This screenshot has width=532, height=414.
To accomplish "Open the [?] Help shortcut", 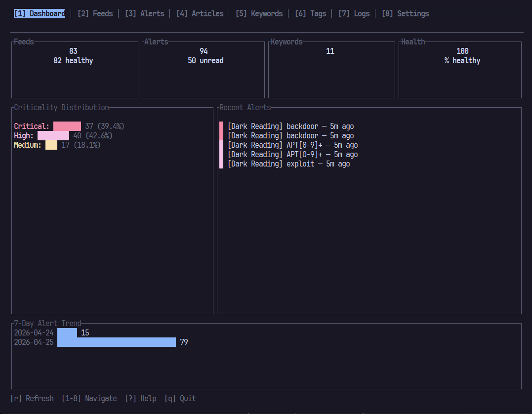I will click(x=140, y=398).
